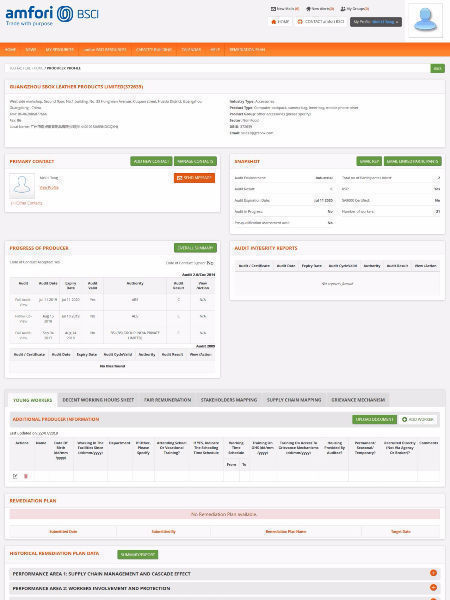Open the My Profile dropdown
The height and width of the screenshot is (600, 450).
point(376,22)
